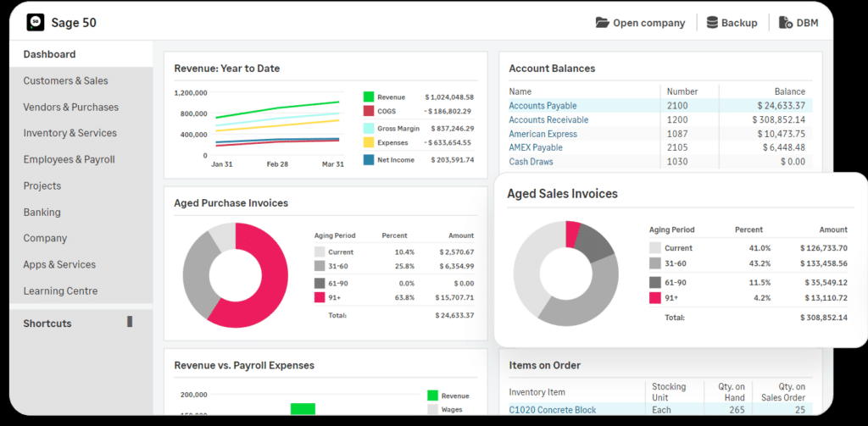Click the Shortcuts panel handle icon
The image size is (868, 426).
tap(130, 322)
